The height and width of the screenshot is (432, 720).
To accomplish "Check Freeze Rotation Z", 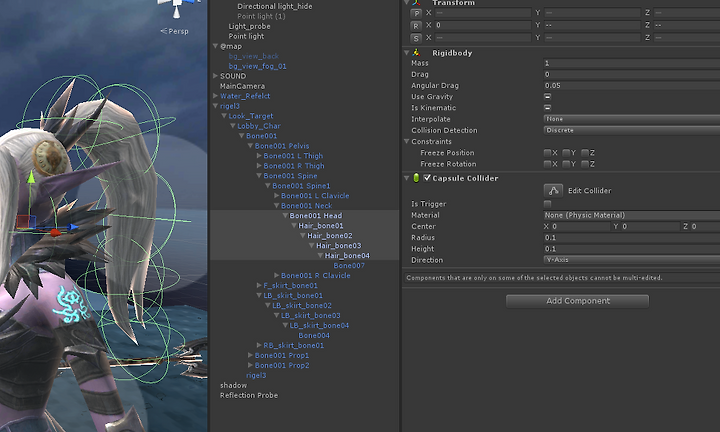I will [585, 164].
